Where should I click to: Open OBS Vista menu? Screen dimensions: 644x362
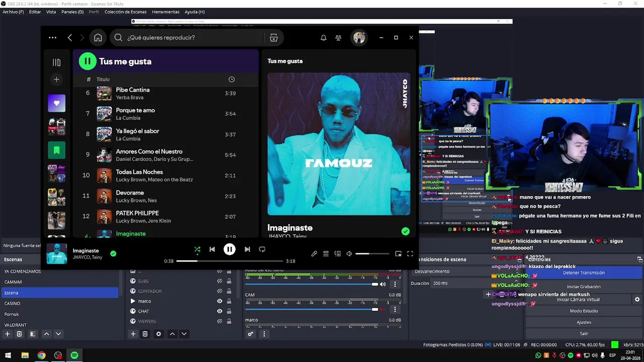51,12
